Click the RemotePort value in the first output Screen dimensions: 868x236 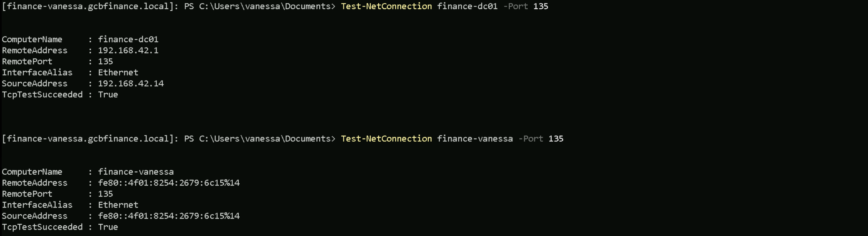pyautogui.click(x=105, y=61)
